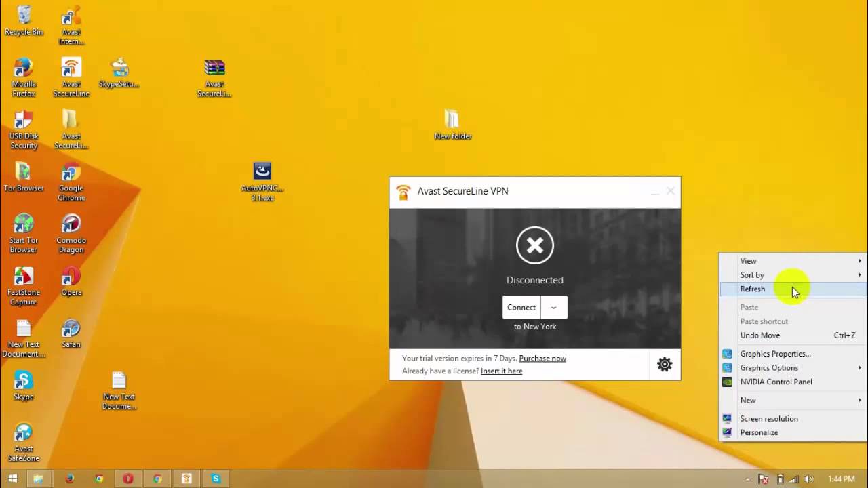This screenshot has width=868, height=488.
Task: Switch to Skype on the taskbar
Action: 216,479
